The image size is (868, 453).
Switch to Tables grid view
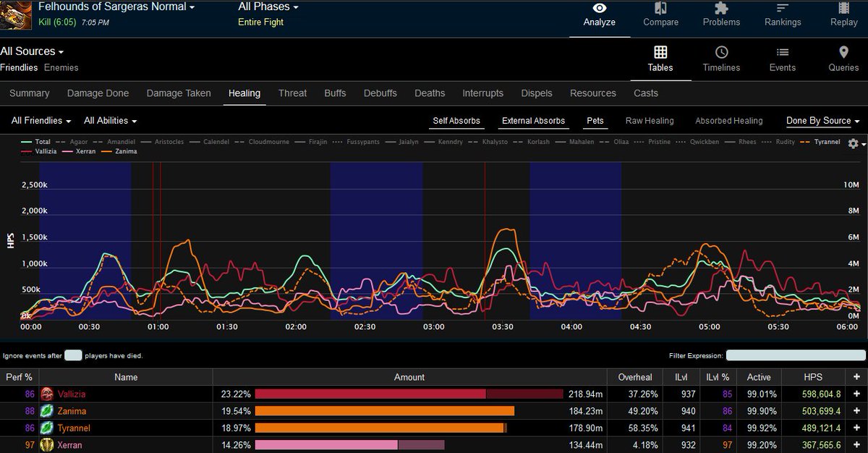[660, 52]
